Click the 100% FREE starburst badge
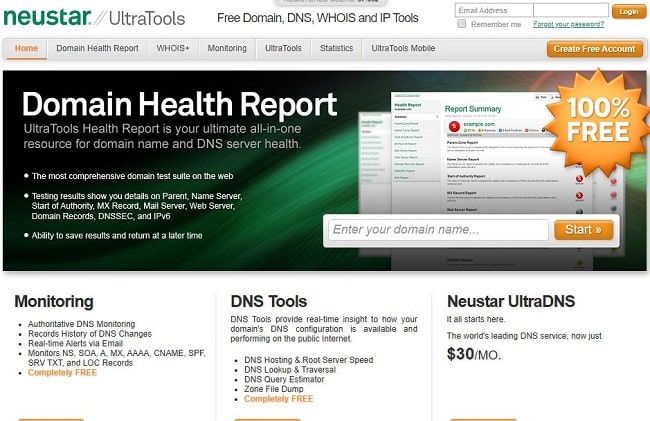The image size is (650, 421). (598, 121)
